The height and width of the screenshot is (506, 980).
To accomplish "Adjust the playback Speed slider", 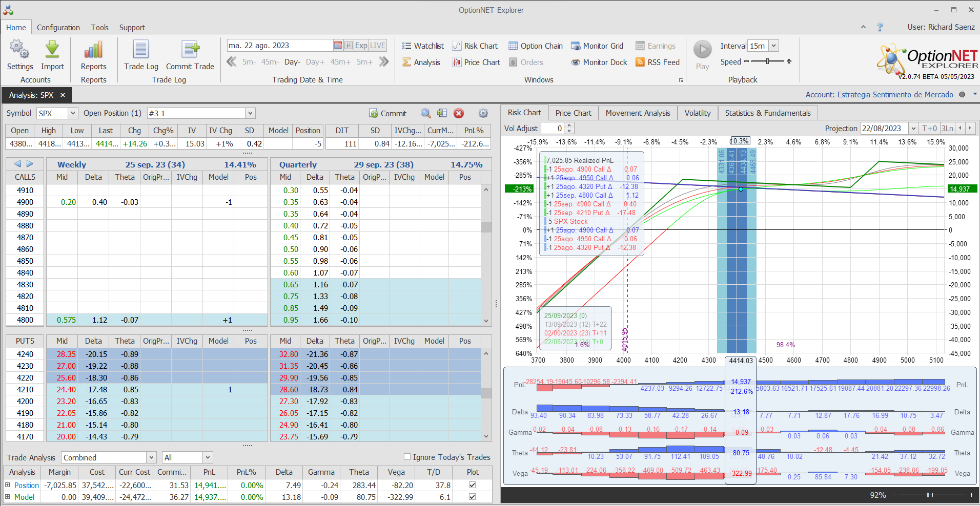I will pyautogui.click(x=767, y=61).
